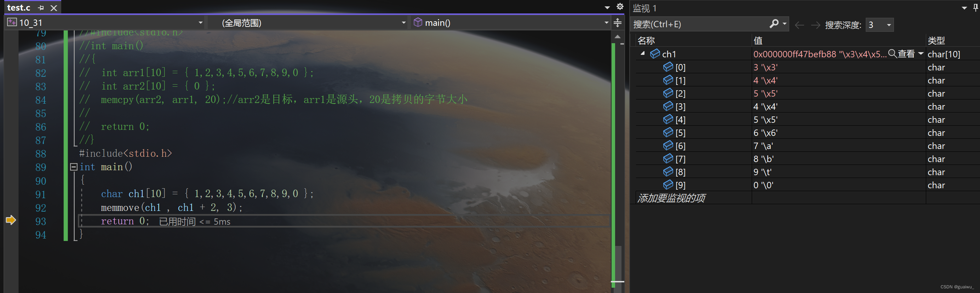The image size is (980, 293).
Task: Click the #include<stdio.h> line 88
Action: 126,153
